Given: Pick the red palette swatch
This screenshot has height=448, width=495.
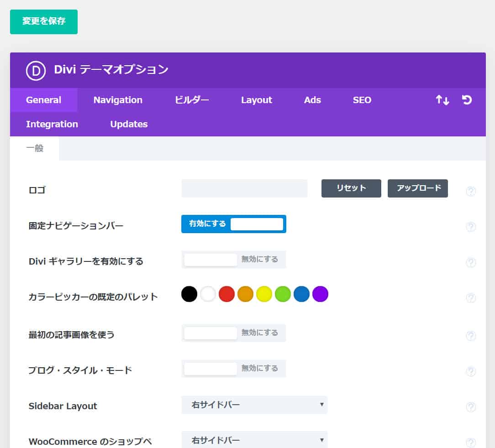Looking at the screenshot, I should click(226, 294).
